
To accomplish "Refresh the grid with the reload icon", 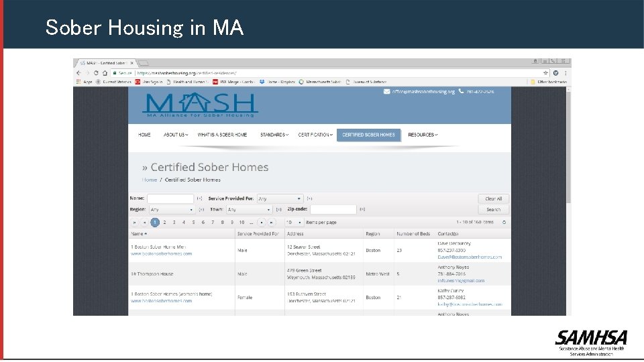I will coord(504,223).
